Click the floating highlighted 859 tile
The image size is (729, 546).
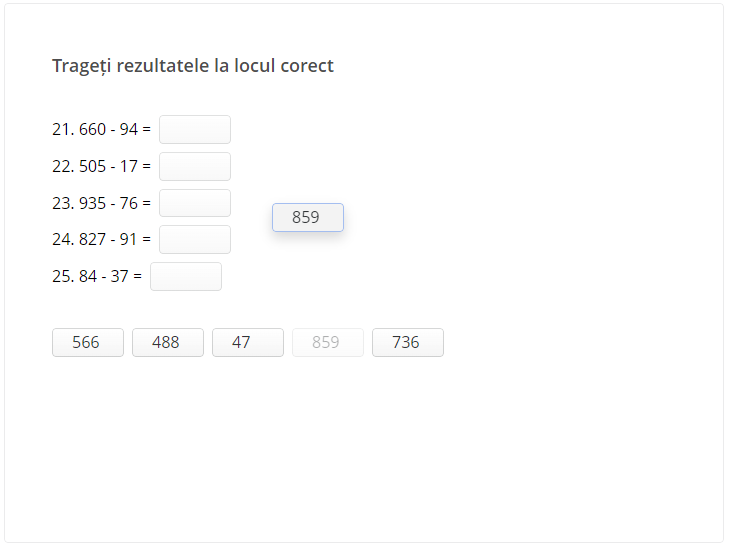[308, 218]
